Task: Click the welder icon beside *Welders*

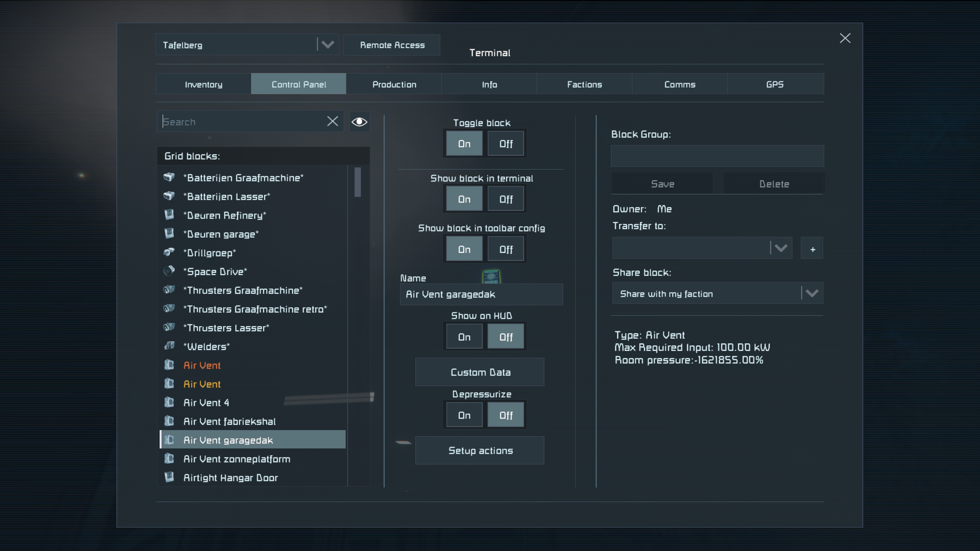Action: coord(169,346)
